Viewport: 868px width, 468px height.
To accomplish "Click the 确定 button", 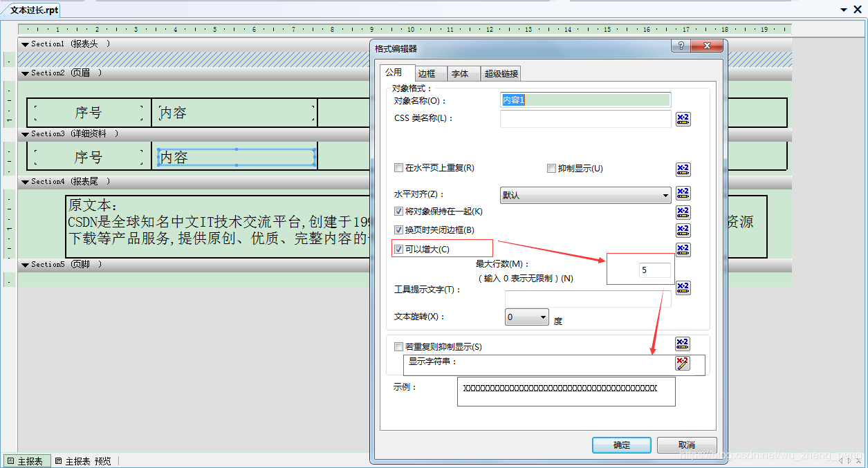I will tap(622, 445).
